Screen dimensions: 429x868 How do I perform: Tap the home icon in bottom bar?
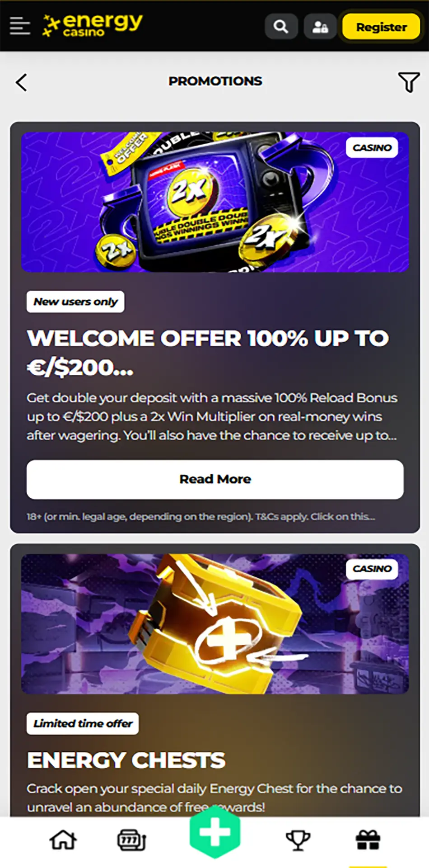point(63,840)
